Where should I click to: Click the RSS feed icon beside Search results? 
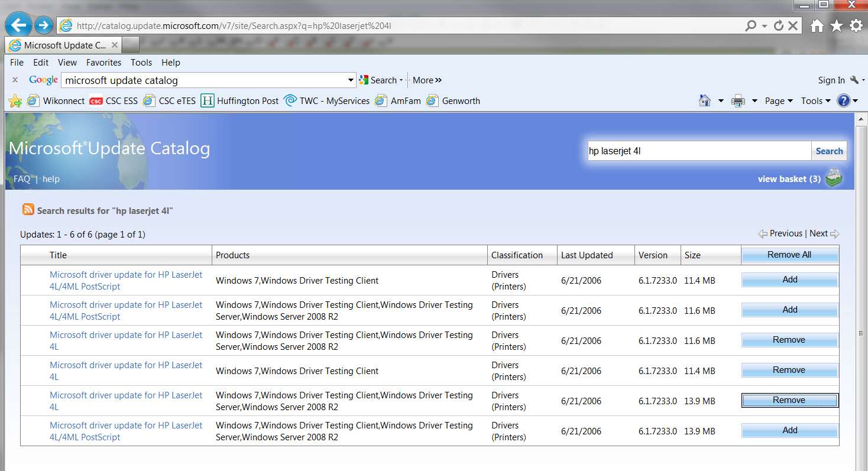[x=28, y=209]
